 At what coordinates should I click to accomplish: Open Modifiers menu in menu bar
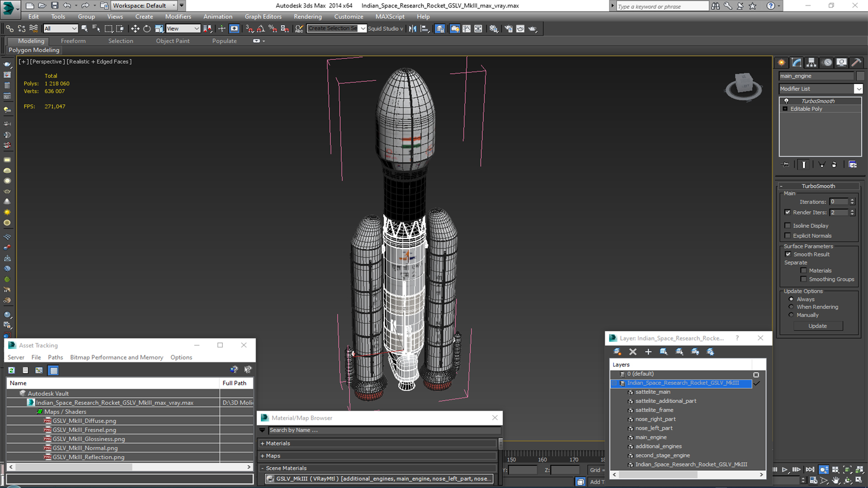pyautogui.click(x=178, y=16)
